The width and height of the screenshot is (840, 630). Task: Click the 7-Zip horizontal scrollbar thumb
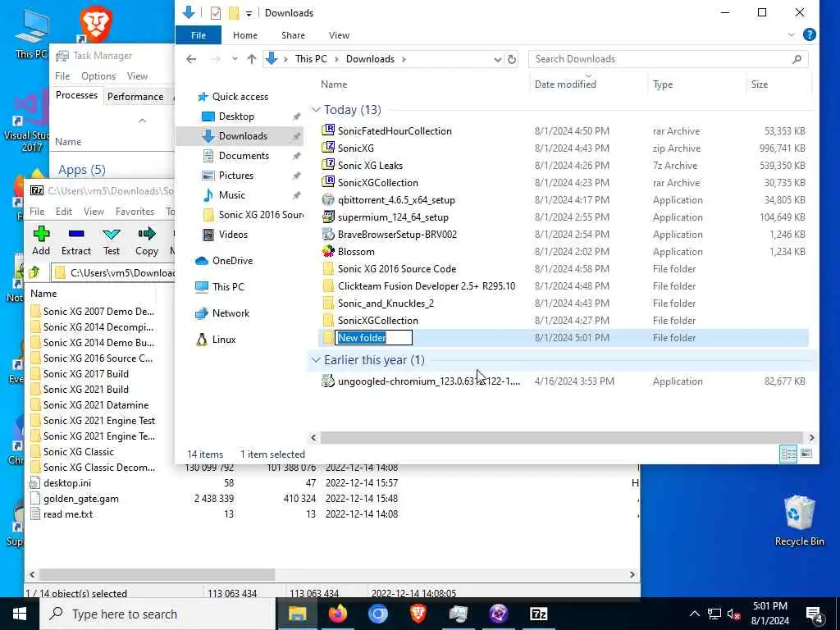[x=157, y=574]
